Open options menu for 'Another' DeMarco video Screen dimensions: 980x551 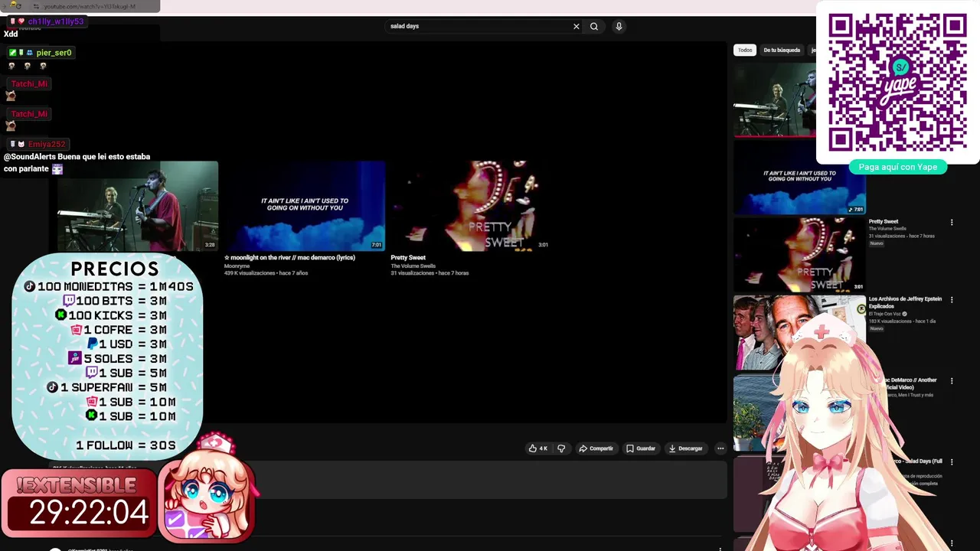[x=952, y=381]
